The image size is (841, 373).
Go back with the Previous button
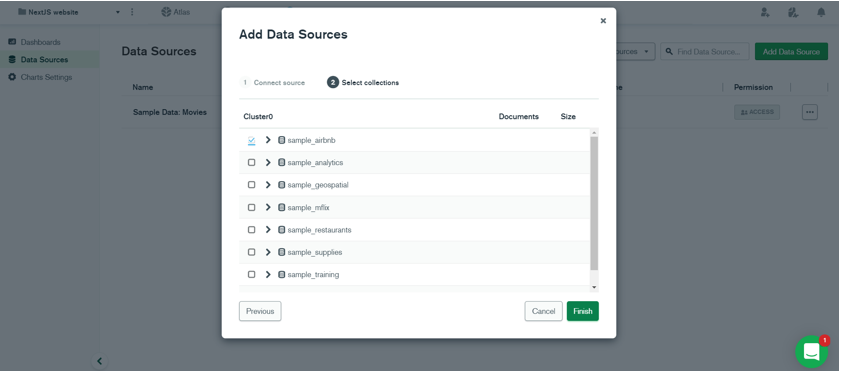click(x=260, y=311)
